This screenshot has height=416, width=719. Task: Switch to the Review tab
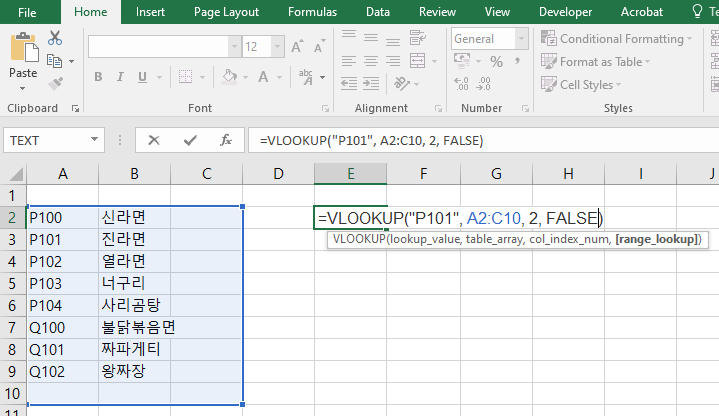click(x=437, y=12)
